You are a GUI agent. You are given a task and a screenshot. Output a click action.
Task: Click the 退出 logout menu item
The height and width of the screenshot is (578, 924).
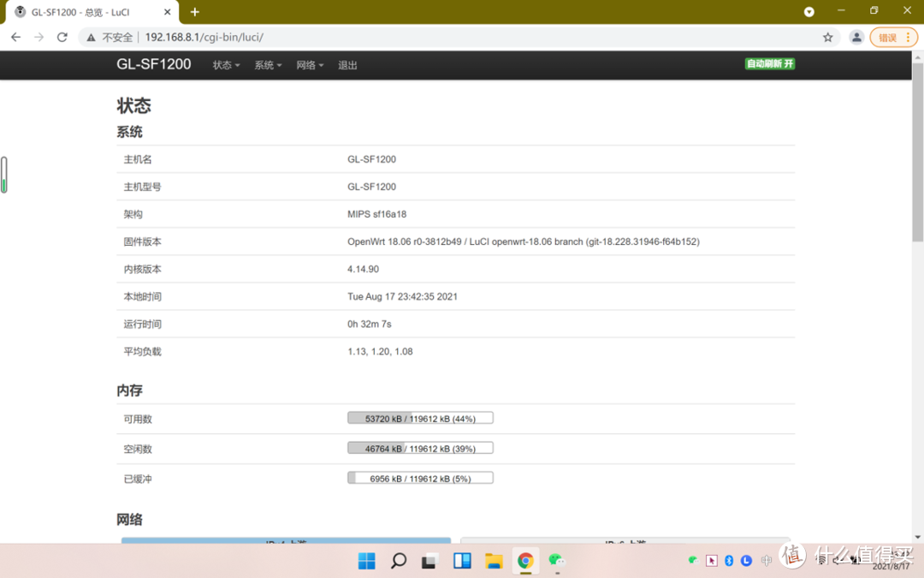coord(346,64)
